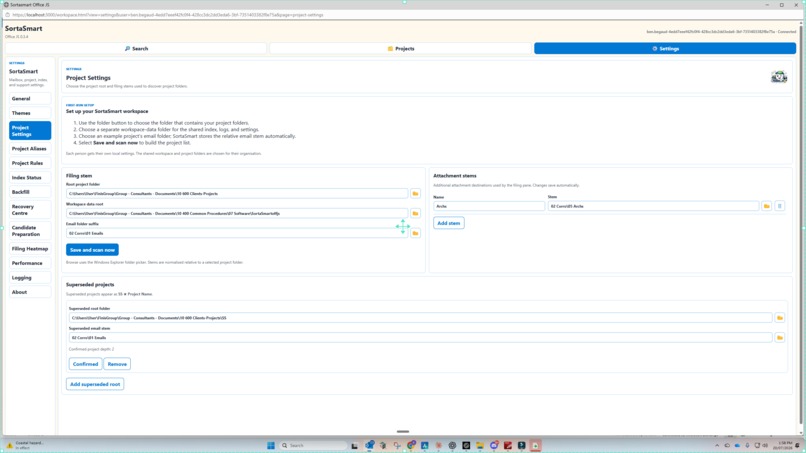Click the browser address bar URL
The width and height of the screenshot is (806, 453).
[168, 15]
